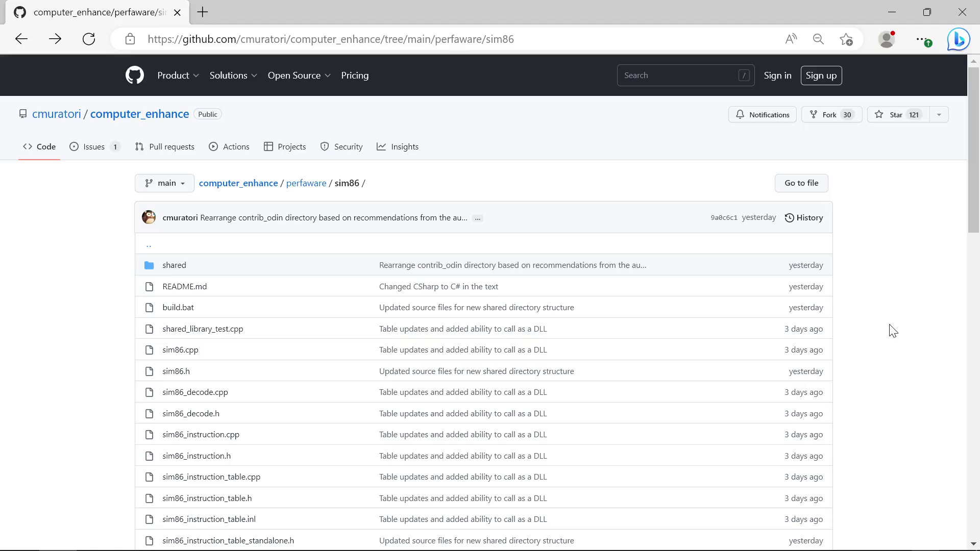The image size is (980, 551).
Task: Click the README.md file icon
Action: click(x=150, y=286)
